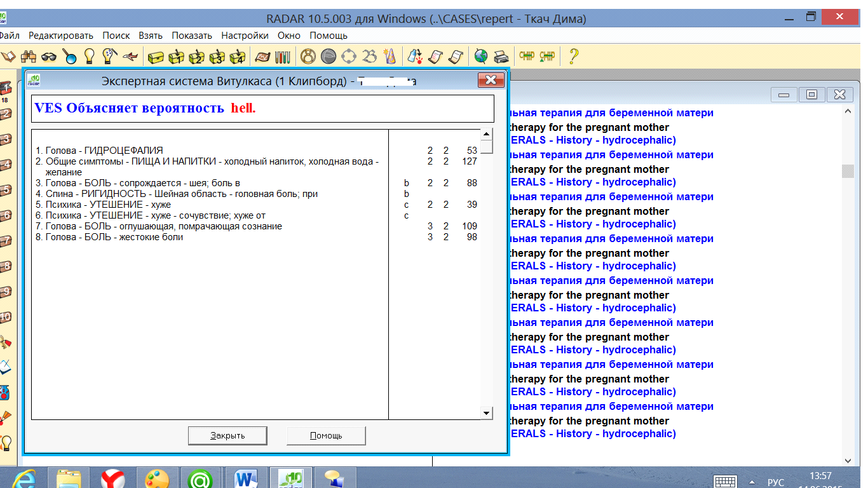
Task: Click the globe icon in toolbar
Action: pyautogui.click(x=481, y=57)
